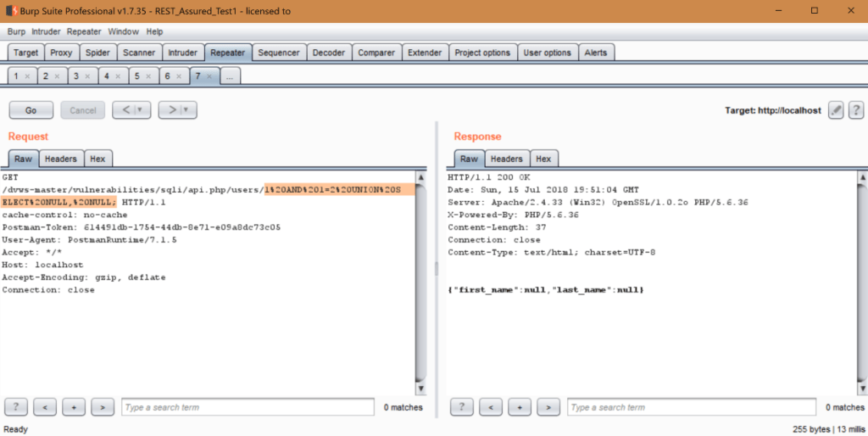Click the edit target pencil icon
The image size is (868, 436).
pos(836,110)
